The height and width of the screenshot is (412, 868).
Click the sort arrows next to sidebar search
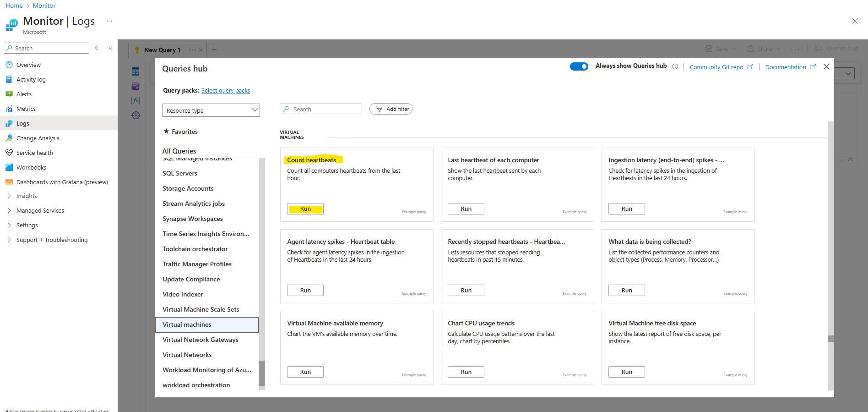pyautogui.click(x=97, y=48)
